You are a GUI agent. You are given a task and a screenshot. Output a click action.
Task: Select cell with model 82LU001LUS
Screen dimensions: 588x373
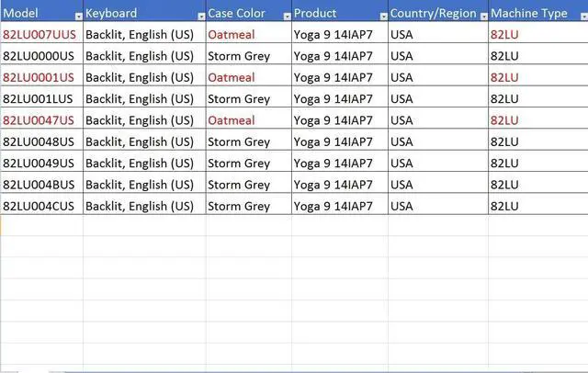click(x=41, y=98)
